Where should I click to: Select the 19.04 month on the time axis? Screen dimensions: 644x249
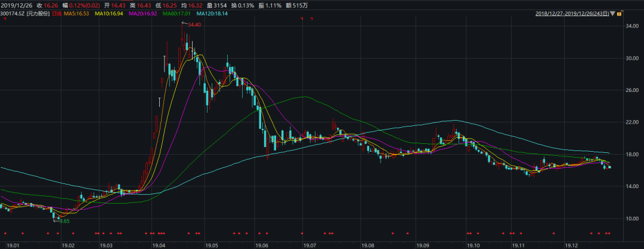[x=159, y=245]
